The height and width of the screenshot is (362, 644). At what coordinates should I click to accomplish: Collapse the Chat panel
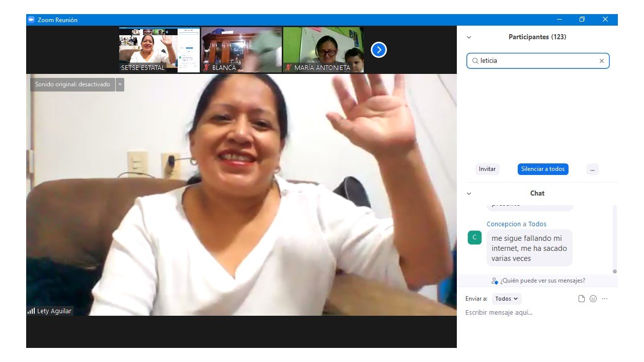point(469,194)
